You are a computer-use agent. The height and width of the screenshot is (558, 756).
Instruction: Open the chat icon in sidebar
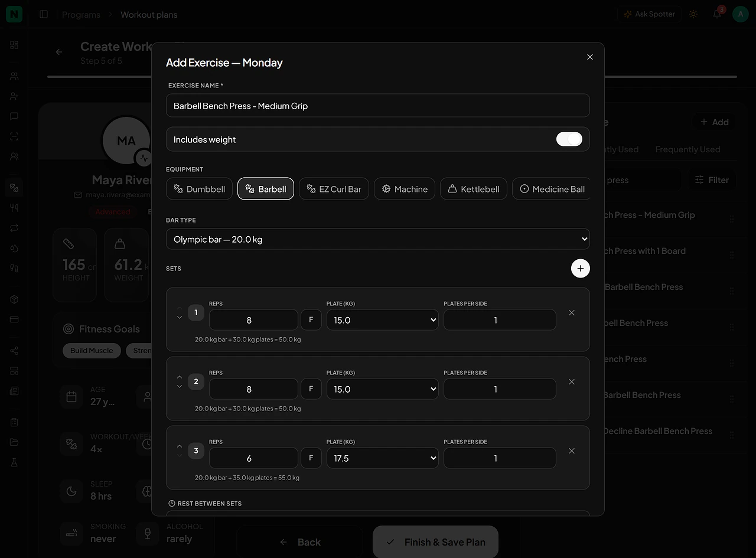coord(14,116)
